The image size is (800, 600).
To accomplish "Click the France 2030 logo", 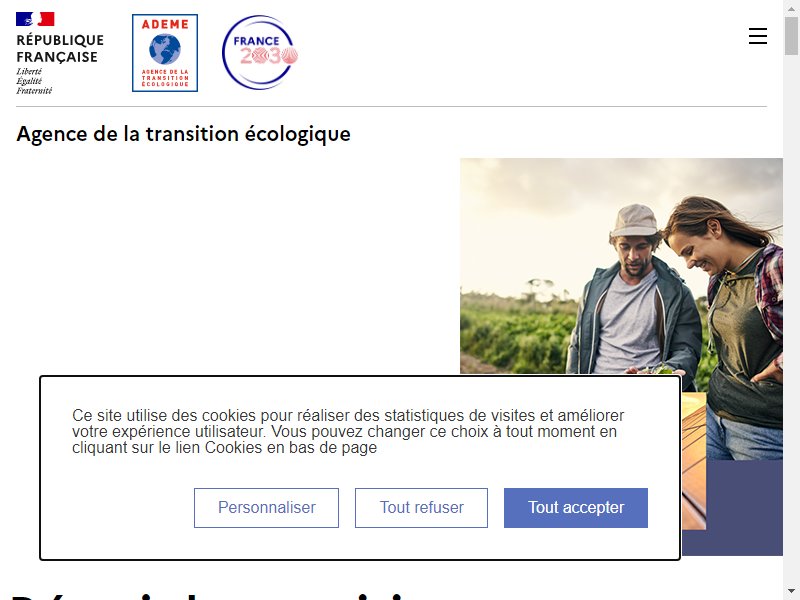I will pos(260,53).
